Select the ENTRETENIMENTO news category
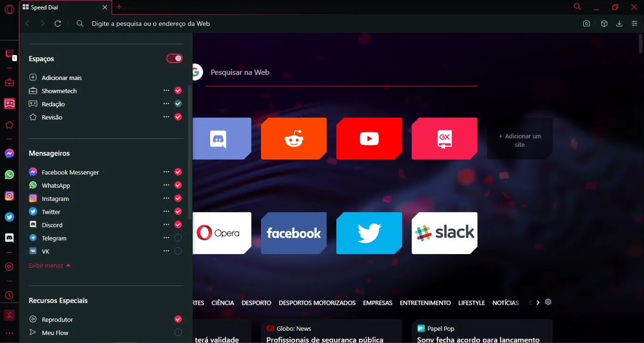 (x=425, y=303)
